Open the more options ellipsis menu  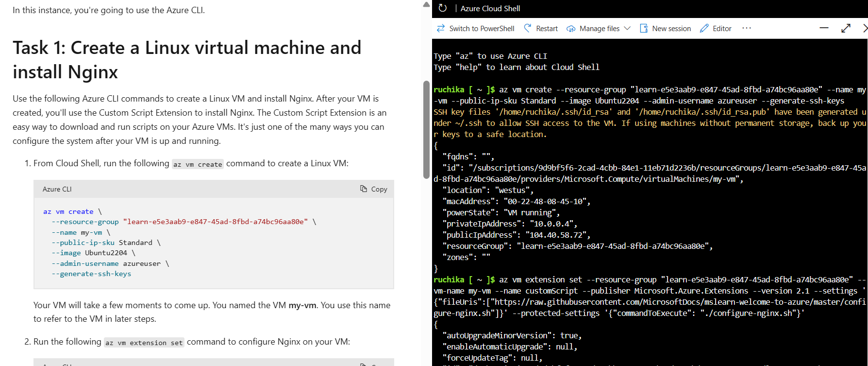click(x=747, y=28)
